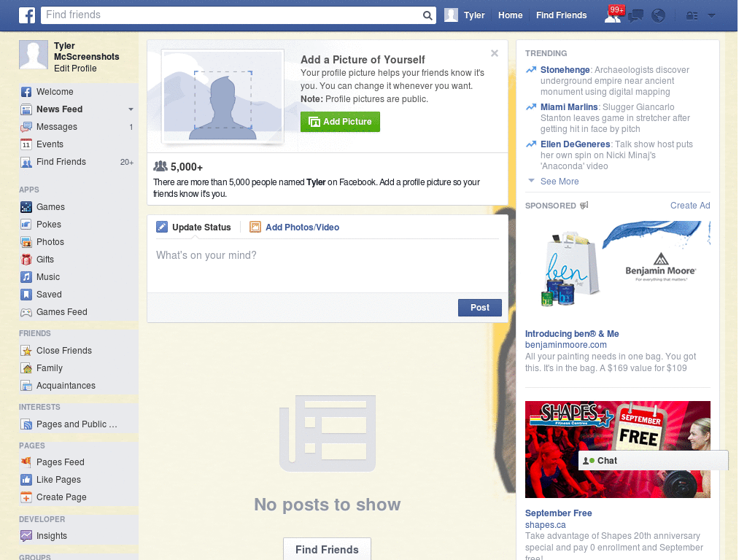The image size is (747, 560).
Task: Click the Shapes fitness ad image
Action: click(x=617, y=449)
